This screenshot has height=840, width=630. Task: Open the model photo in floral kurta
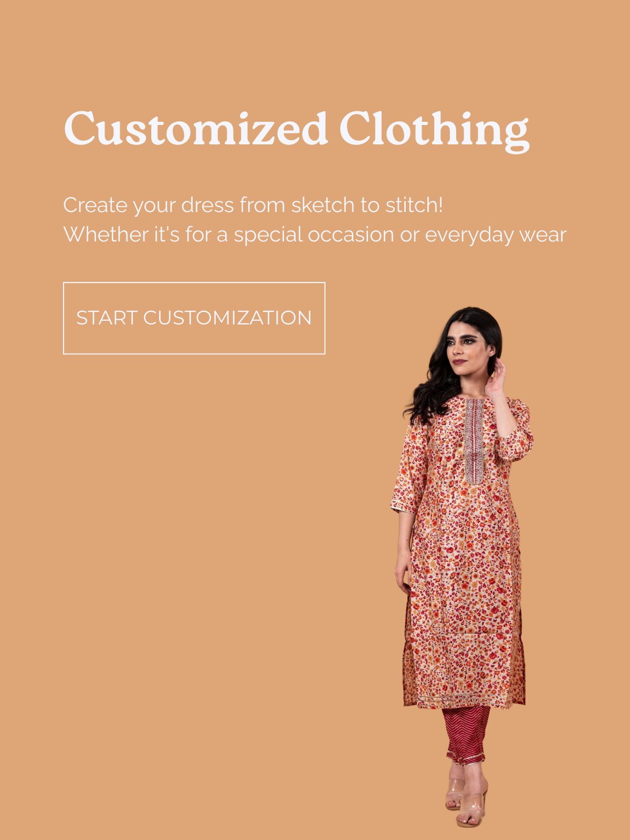462,567
